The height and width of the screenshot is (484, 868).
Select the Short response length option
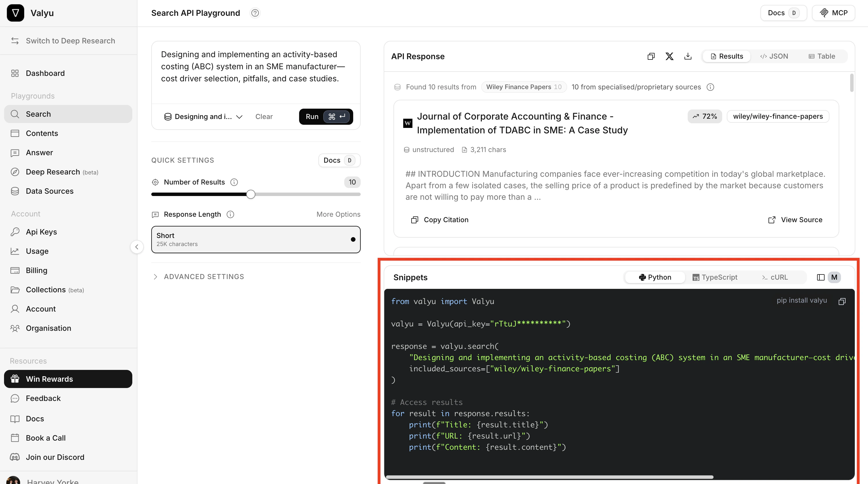[256, 239]
